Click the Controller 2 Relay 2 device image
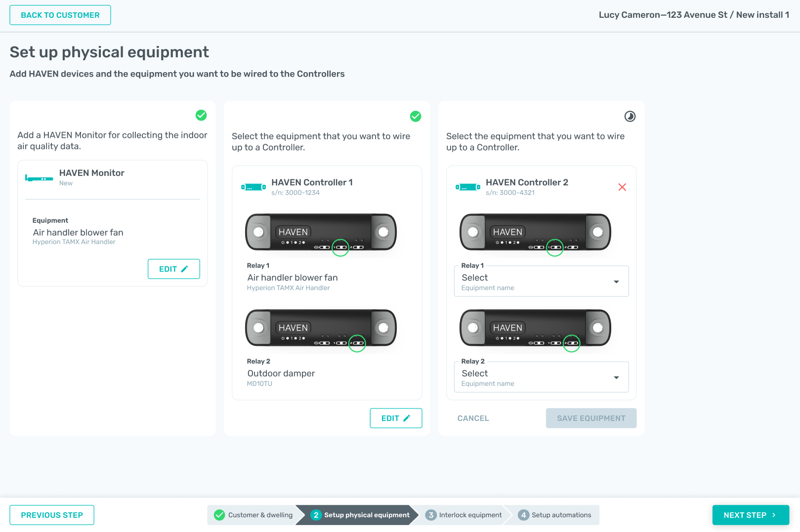The image size is (800, 532). pyautogui.click(x=536, y=328)
